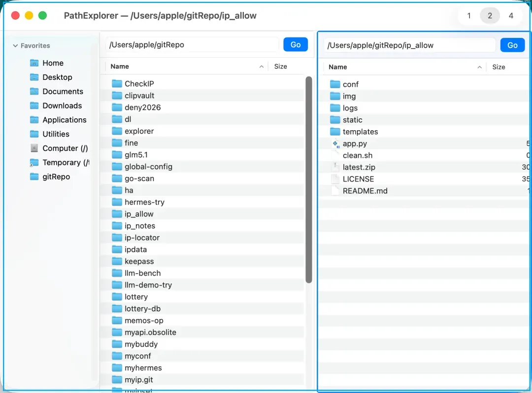The width and height of the screenshot is (532, 393).
Task: Open the conf folder in right pane
Action: [424, 84]
